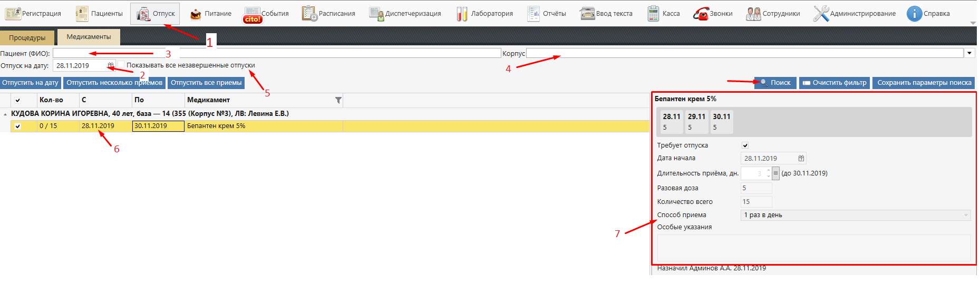Toggle the Требует отпуска checkbox

tap(745, 145)
